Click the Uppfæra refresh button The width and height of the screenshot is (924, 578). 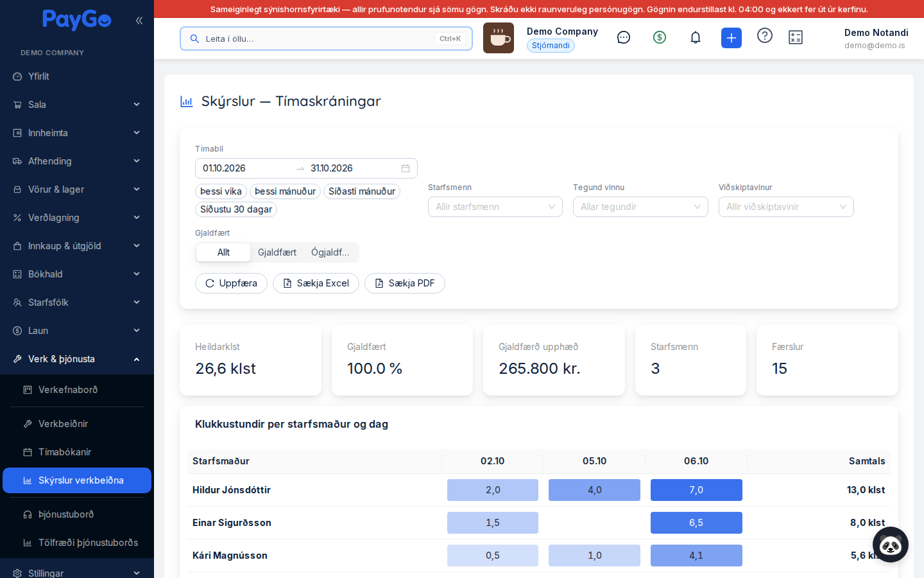[231, 283]
